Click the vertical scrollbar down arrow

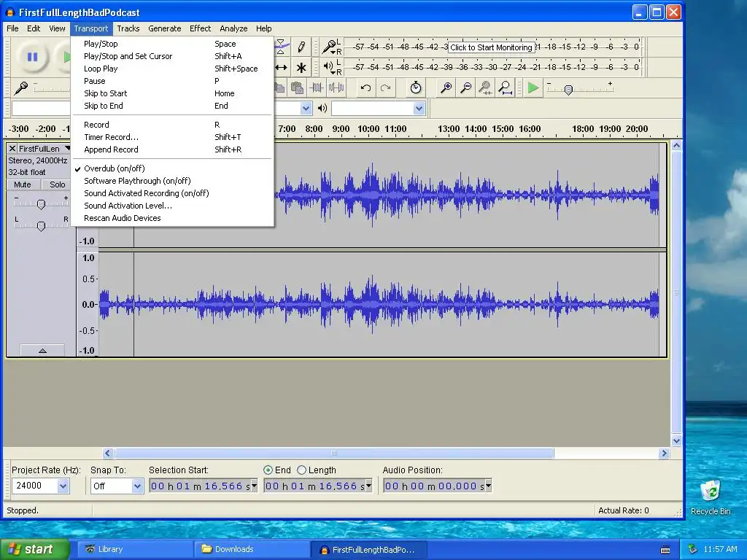(x=676, y=441)
